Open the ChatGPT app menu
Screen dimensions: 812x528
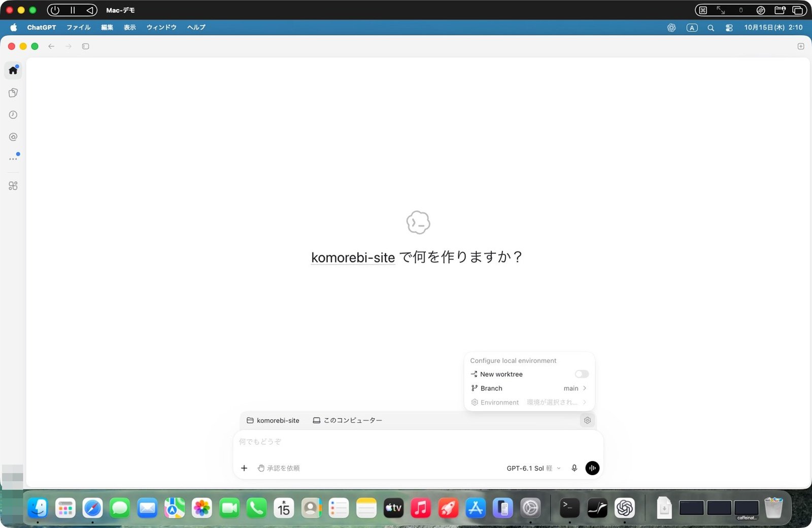42,27
